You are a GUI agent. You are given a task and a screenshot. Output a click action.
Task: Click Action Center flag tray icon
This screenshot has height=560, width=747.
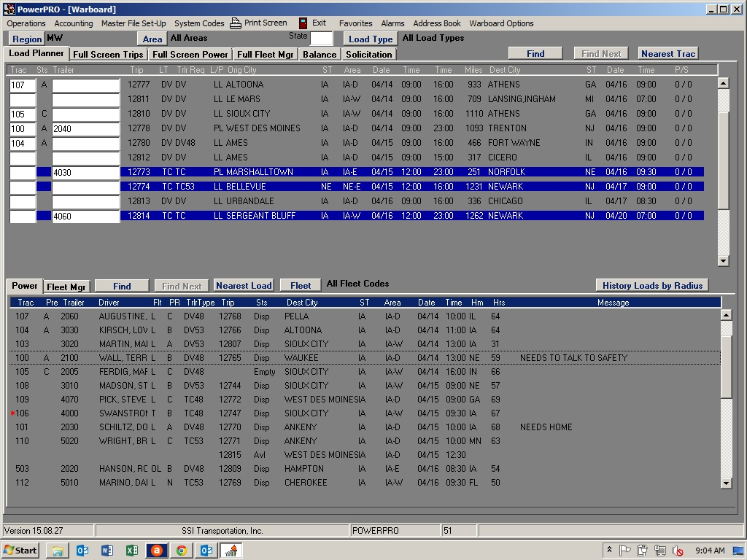tap(624, 551)
